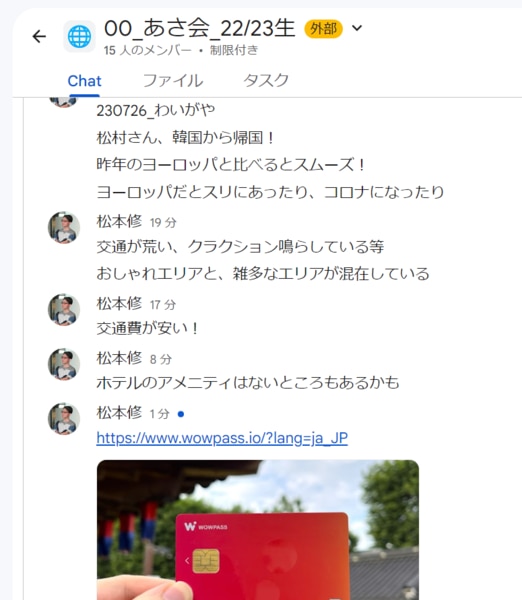522x600 pixels.
Task: Click the 外部 external badge
Action: pyautogui.click(x=323, y=29)
